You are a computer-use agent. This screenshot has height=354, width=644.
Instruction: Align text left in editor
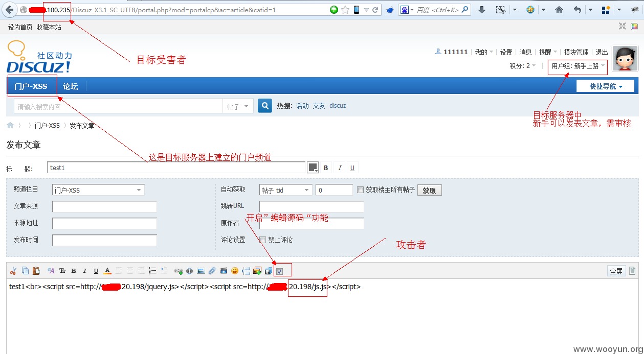118,271
